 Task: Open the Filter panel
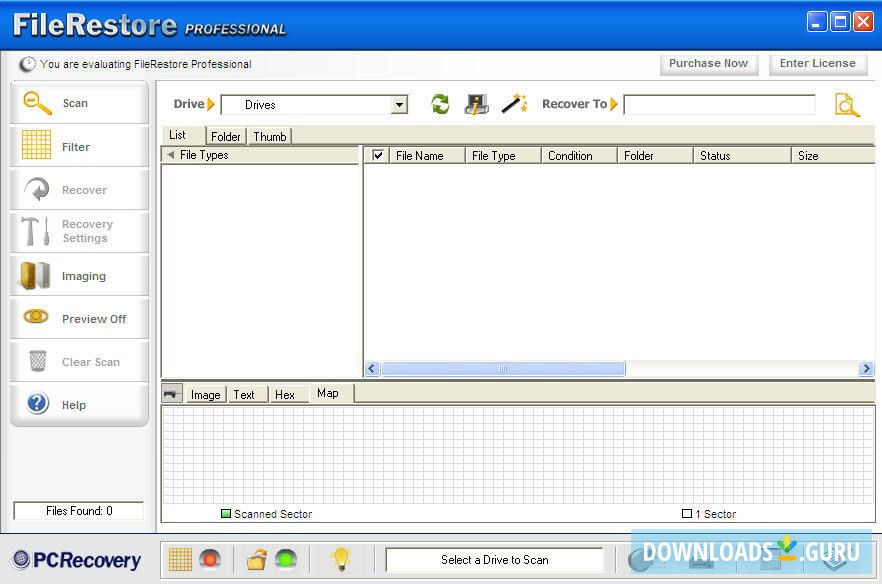[79, 146]
